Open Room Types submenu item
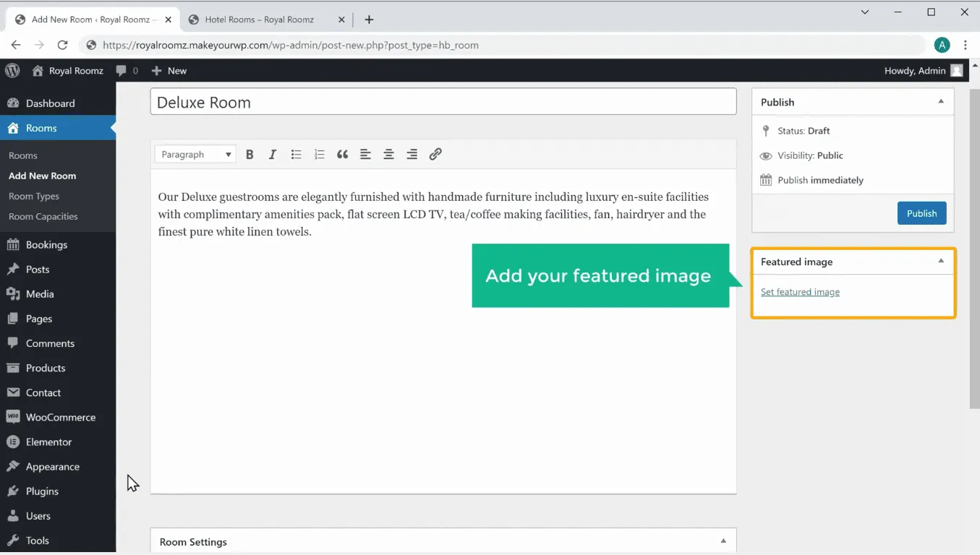The height and width of the screenshot is (555, 980). 34,197
